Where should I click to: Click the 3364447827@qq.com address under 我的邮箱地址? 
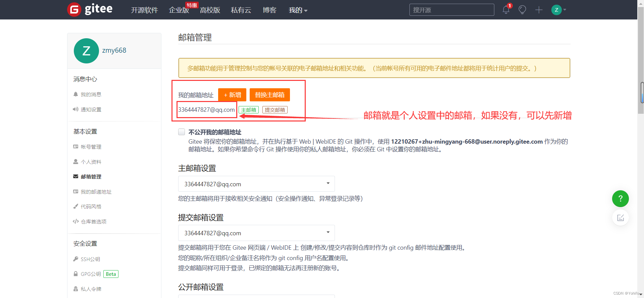206,110
